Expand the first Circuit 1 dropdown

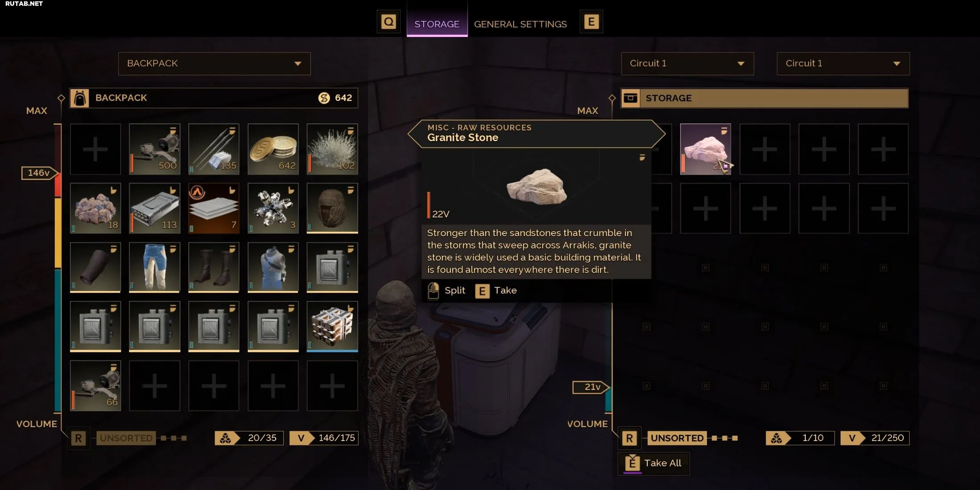(x=687, y=64)
